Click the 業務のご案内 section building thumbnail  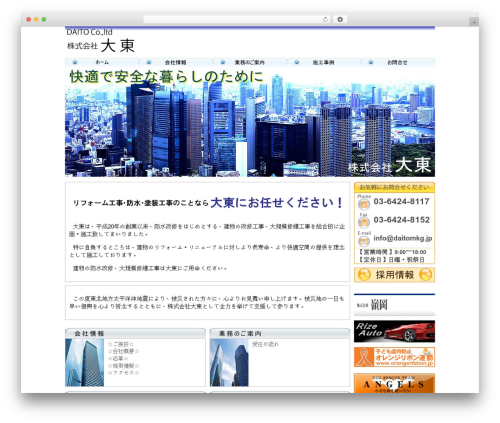pyautogui.click(x=229, y=363)
